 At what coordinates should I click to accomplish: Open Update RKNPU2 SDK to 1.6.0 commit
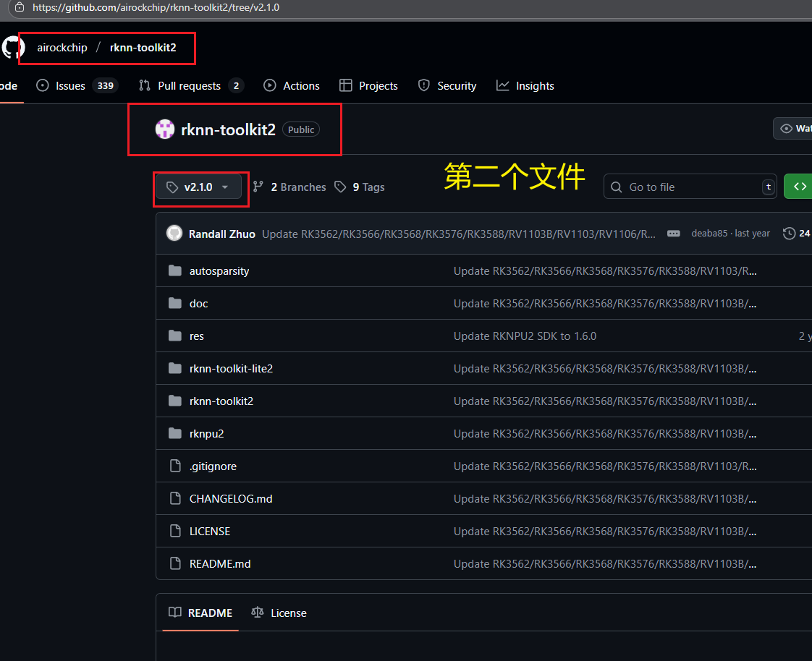click(x=525, y=336)
